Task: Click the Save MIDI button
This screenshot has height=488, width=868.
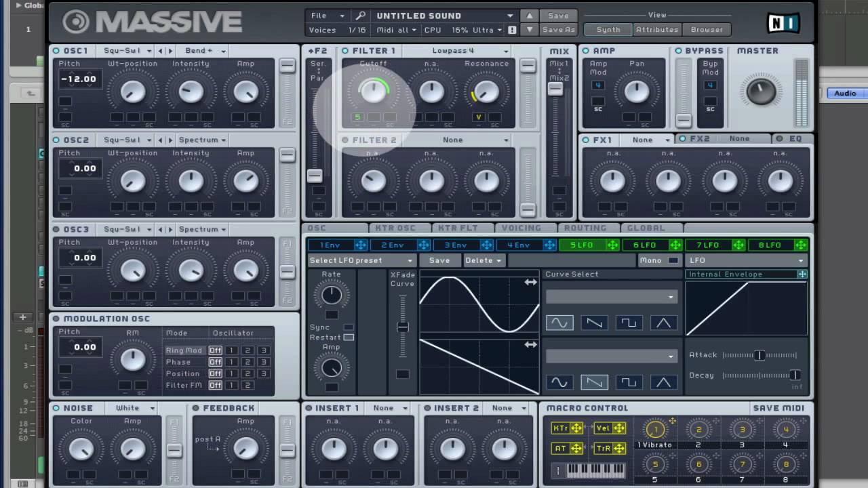Action: click(x=778, y=408)
